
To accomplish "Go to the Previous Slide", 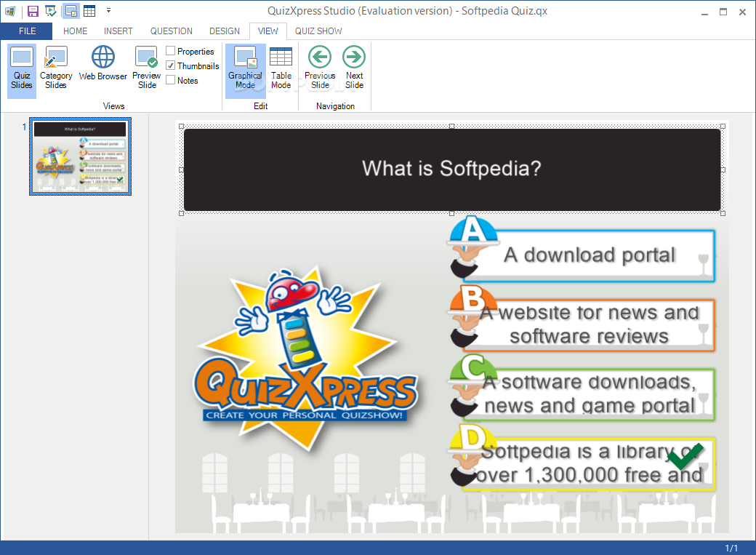I will coord(320,68).
